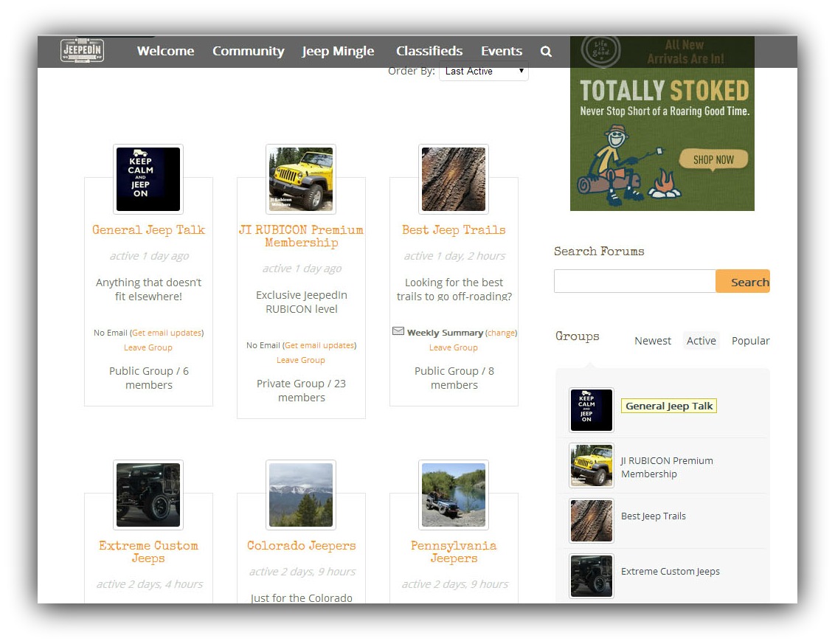
Task: Click Leave Group under Best Jeep Trails
Action: (x=454, y=348)
